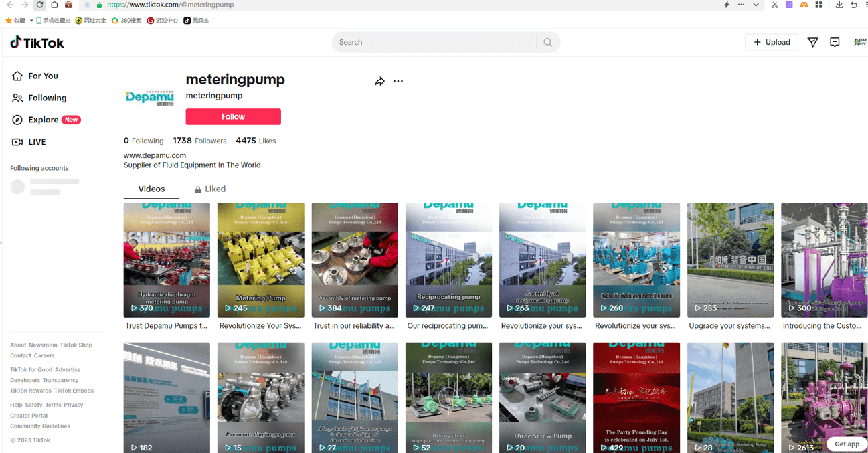Play the video with 2613 views
The width and height of the screenshot is (868, 453).
[824, 397]
